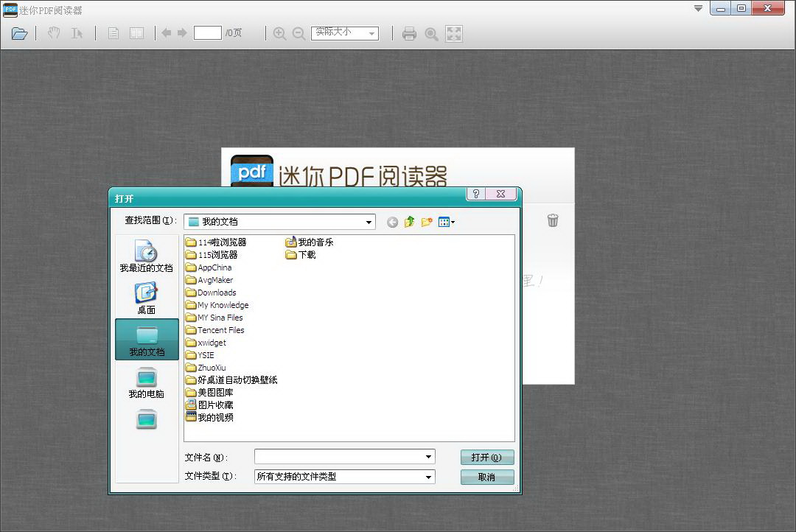Viewport: 796px width, 532px height.
Task: Go up one folder level in Open dialog
Action: [410, 222]
